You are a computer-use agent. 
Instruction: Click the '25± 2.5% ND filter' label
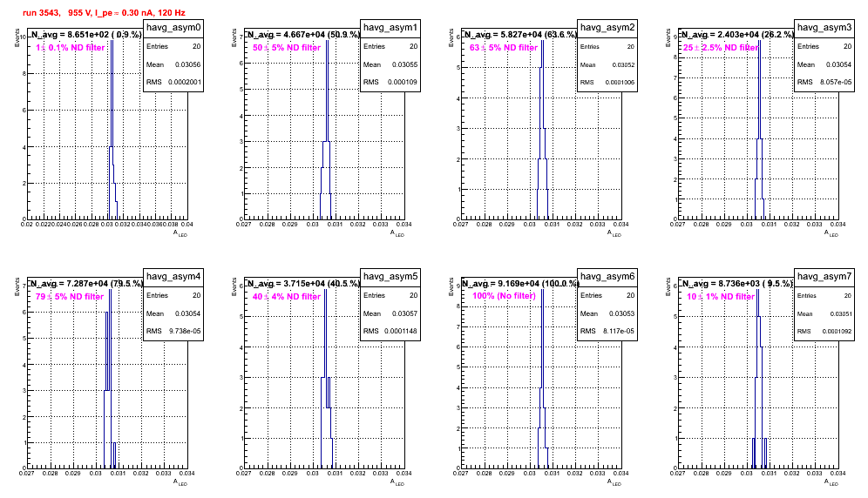tap(720, 48)
